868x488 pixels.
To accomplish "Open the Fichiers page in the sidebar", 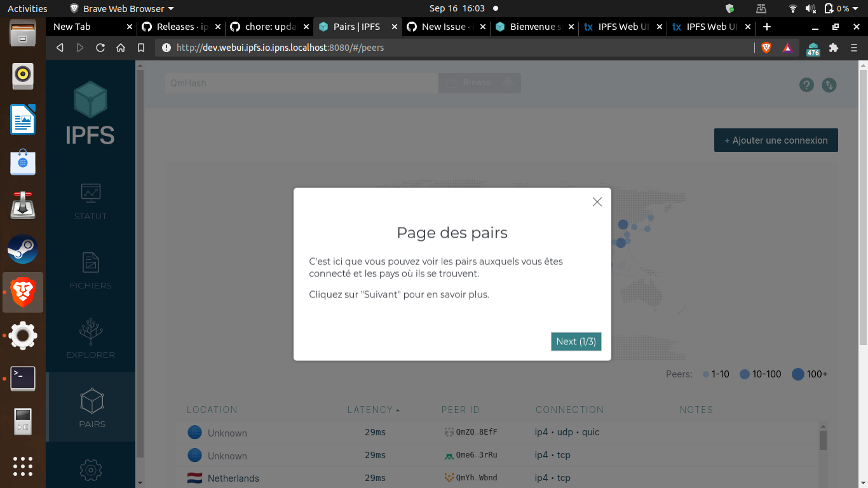I will click(x=91, y=271).
